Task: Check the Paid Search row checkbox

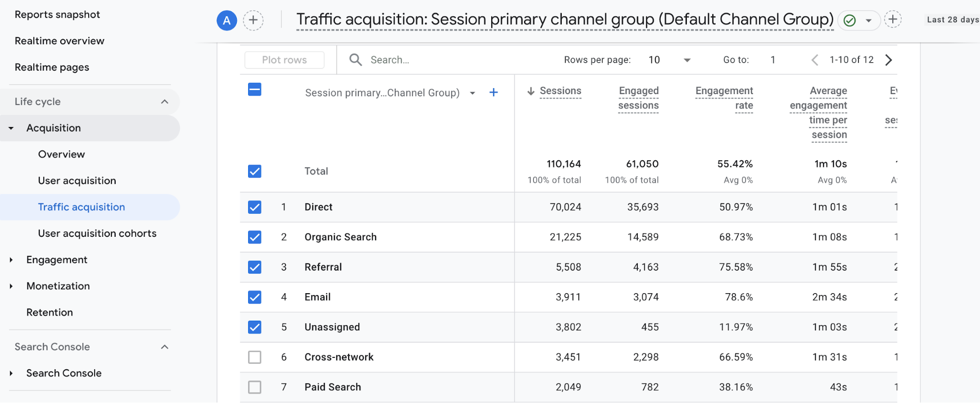Action: tap(254, 387)
